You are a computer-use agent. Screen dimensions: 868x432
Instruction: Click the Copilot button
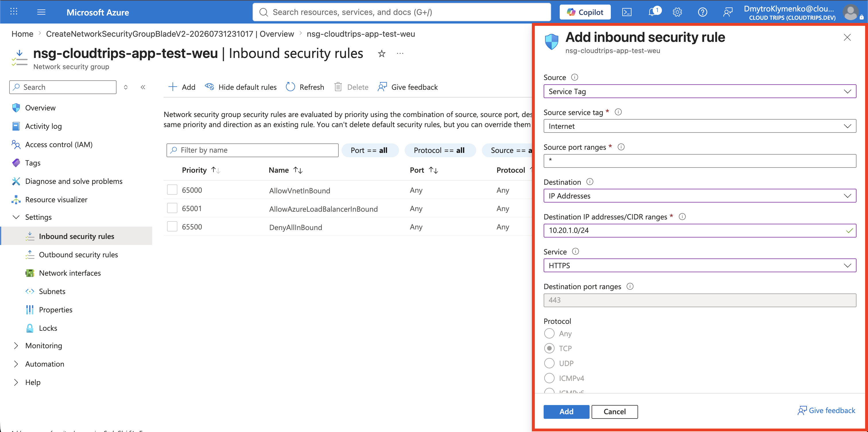pyautogui.click(x=585, y=12)
